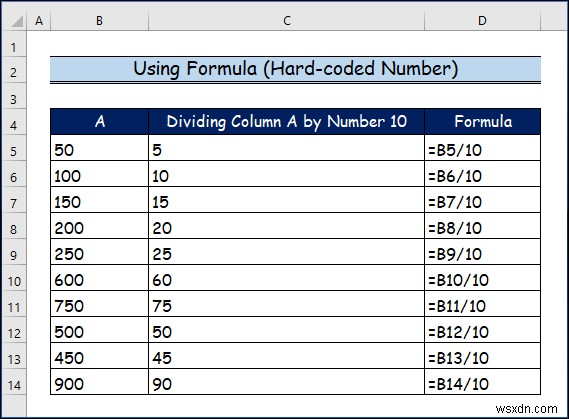Click formula cell '=B13/10'
Viewport: 569px width, 419px height.
483,356
